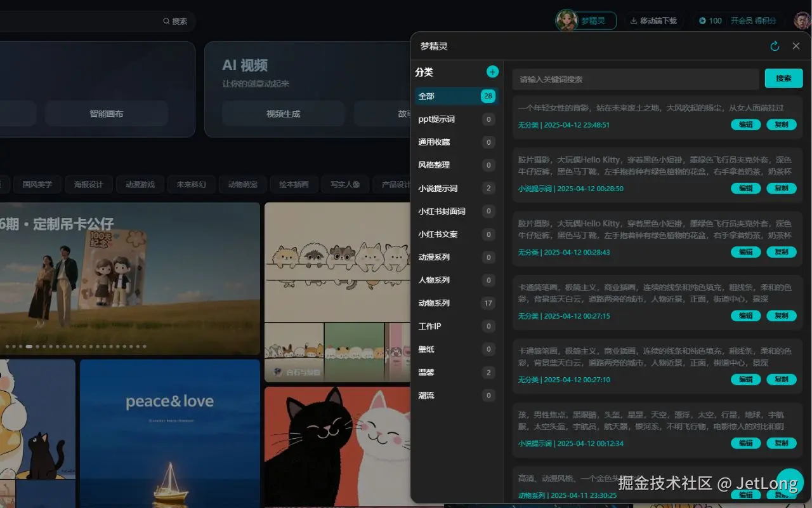
Task: Click prompt text starting 一个年轻女性的背影
Action: (x=651, y=108)
